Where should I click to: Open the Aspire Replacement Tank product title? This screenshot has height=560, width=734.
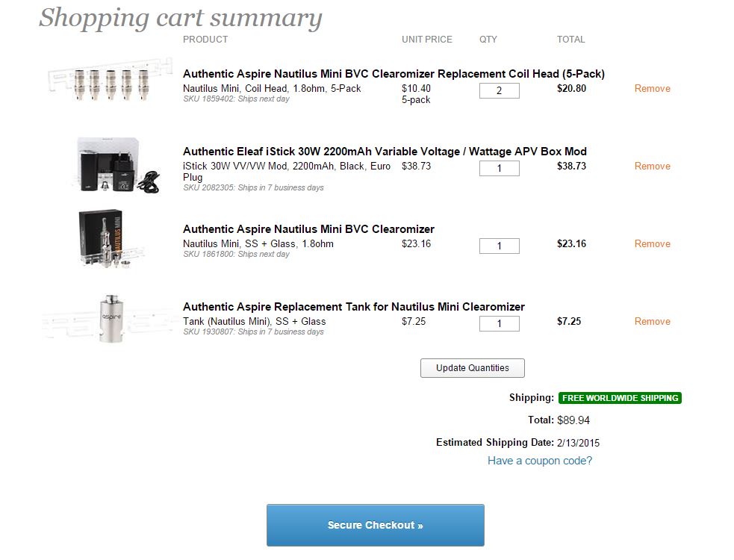click(x=353, y=307)
